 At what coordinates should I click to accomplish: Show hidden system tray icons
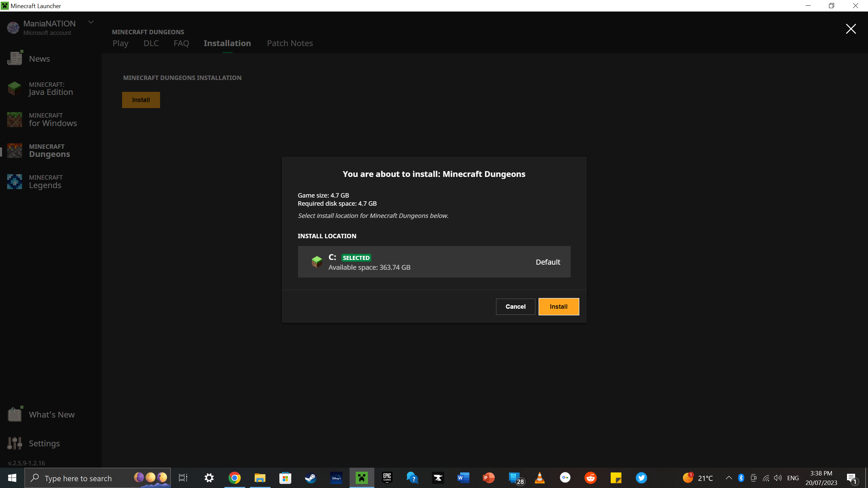pos(729,478)
